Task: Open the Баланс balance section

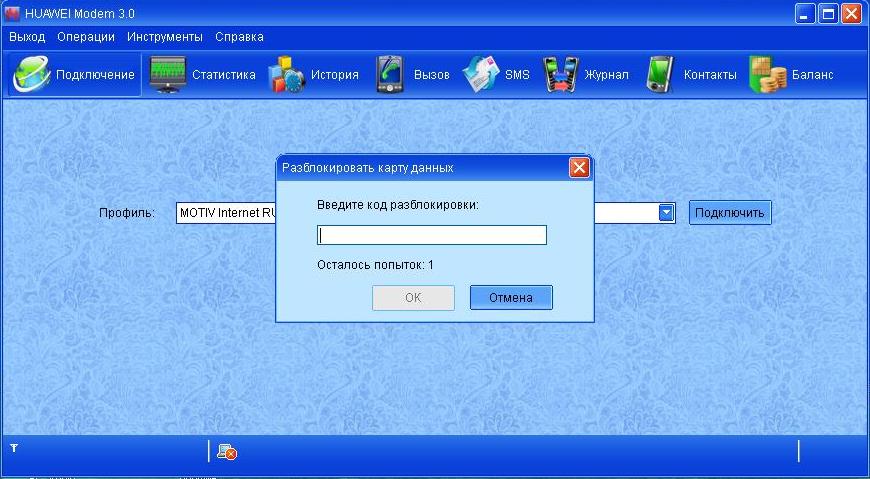Action: tap(791, 74)
